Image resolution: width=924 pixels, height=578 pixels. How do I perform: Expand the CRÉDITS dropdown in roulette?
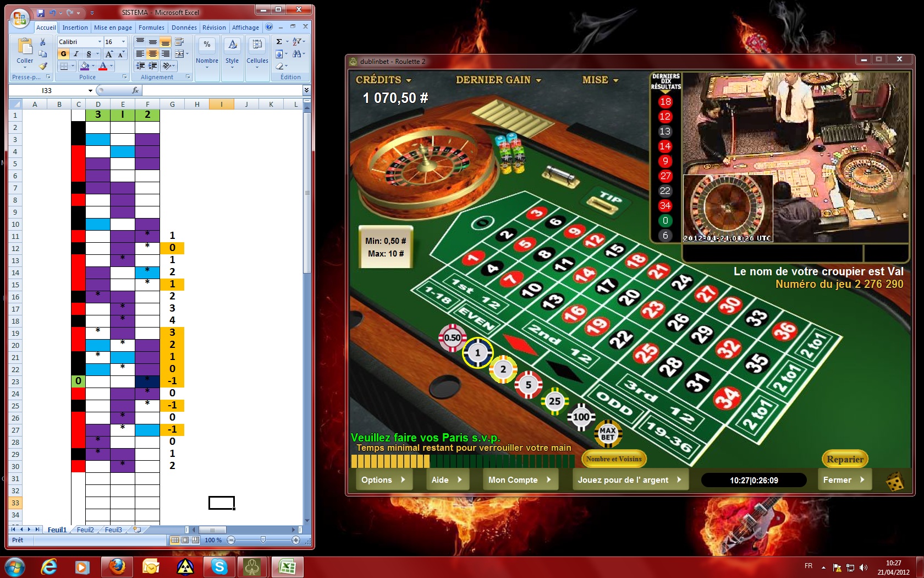[409, 80]
